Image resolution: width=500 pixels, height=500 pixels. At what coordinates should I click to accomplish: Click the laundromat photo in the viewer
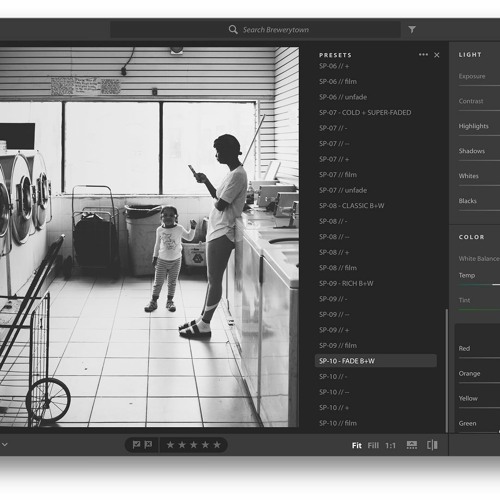click(x=149, y=237)
